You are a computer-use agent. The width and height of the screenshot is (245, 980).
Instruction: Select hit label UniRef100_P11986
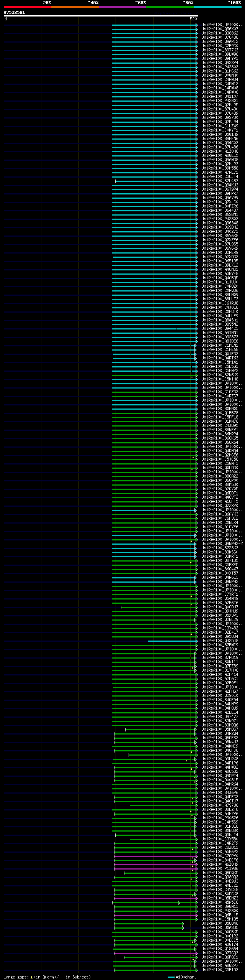coord(220,869)
